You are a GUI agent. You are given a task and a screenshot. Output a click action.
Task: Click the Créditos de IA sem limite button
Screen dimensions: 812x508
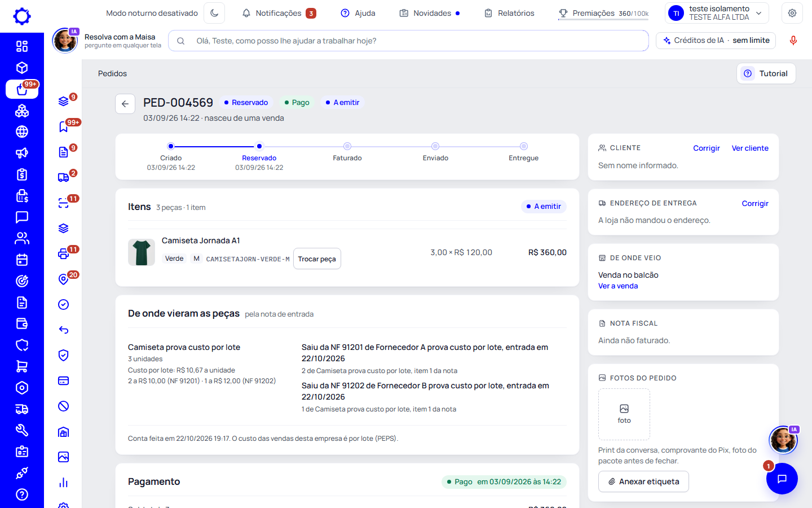(716, 41)
